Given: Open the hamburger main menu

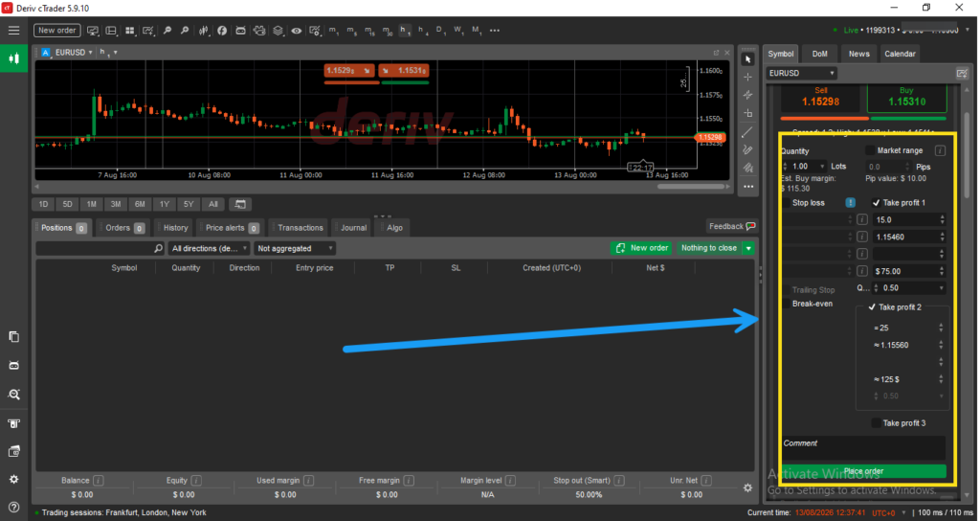Looking at the screenshot, I should [13, 30].
